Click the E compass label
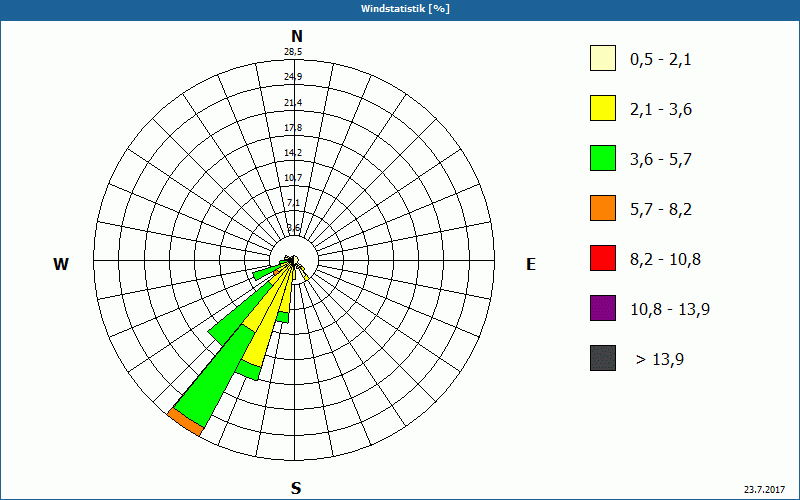This screenshot has height=500, width=800. coord(531,264)
